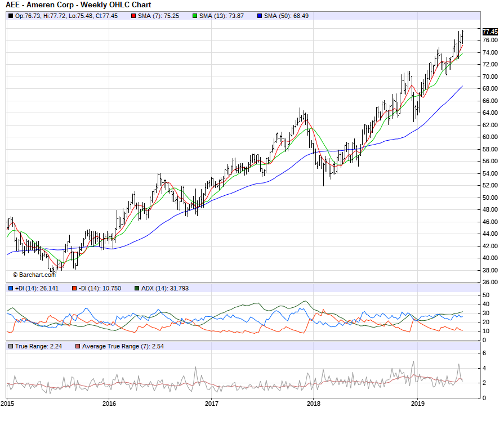This screenshot has width=504, height=421.
Task: Click the 2017 year label on the time axis
Action: tap(212, 404)
